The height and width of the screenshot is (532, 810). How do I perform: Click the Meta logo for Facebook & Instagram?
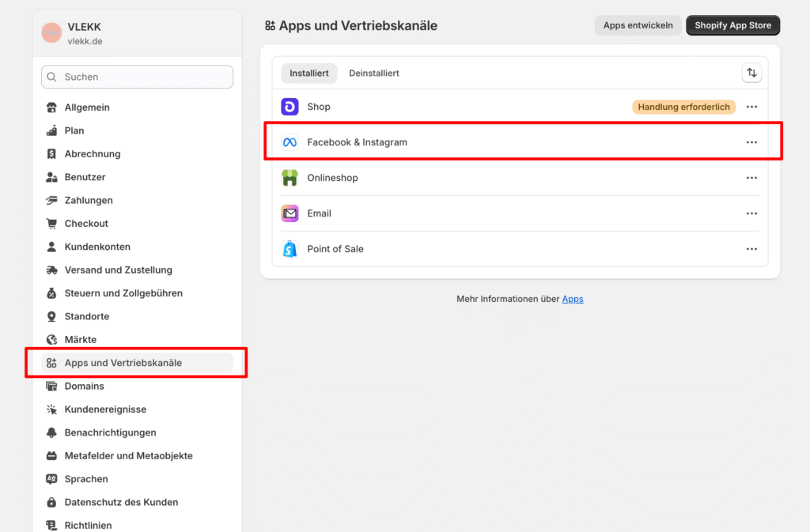[x=290, y=142]
